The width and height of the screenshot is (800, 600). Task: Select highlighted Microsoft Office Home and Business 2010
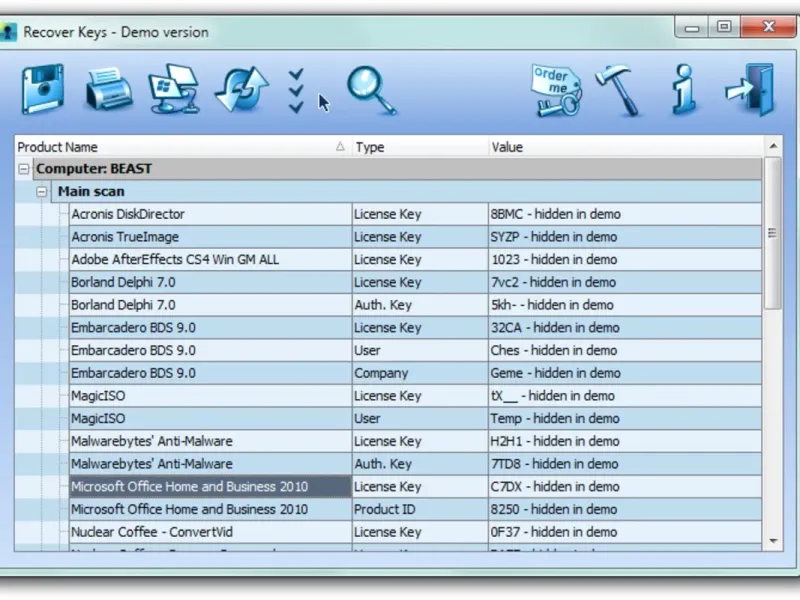click(189, 487)
